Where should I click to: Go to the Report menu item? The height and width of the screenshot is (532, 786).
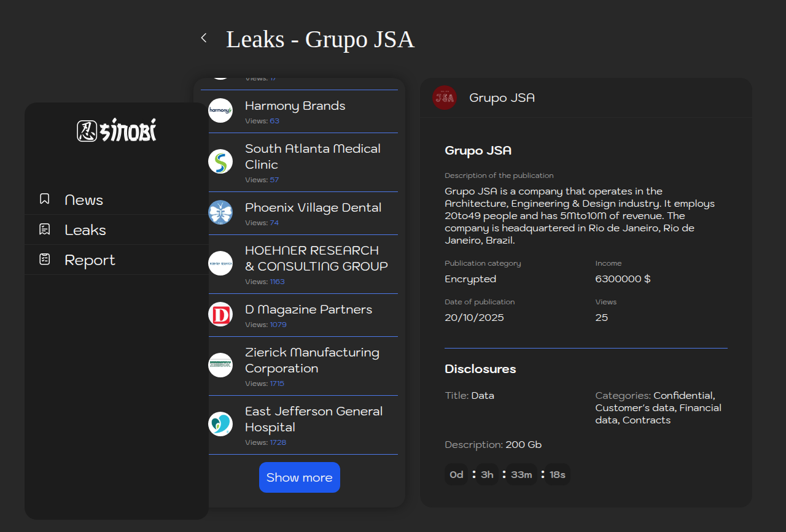click(x=90, y=260)
